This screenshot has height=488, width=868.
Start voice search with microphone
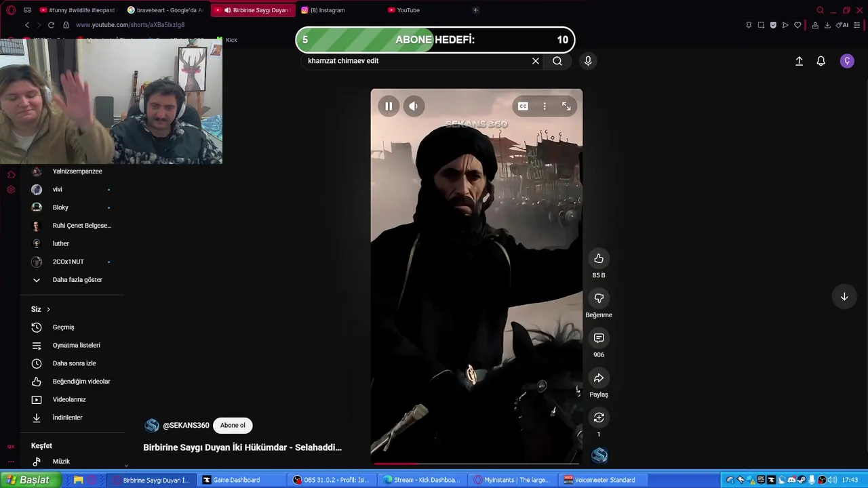pyautogui.click(x=588, y=61)
